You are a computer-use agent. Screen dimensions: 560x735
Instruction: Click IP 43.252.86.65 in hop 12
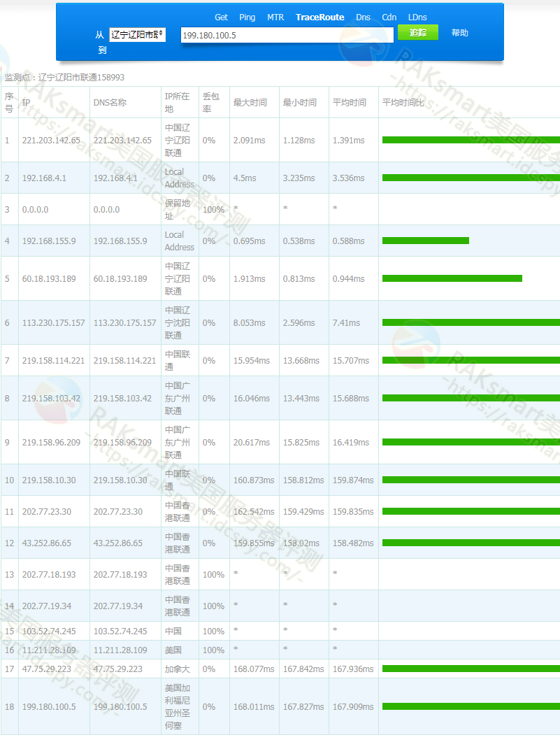tap(46, 543)
